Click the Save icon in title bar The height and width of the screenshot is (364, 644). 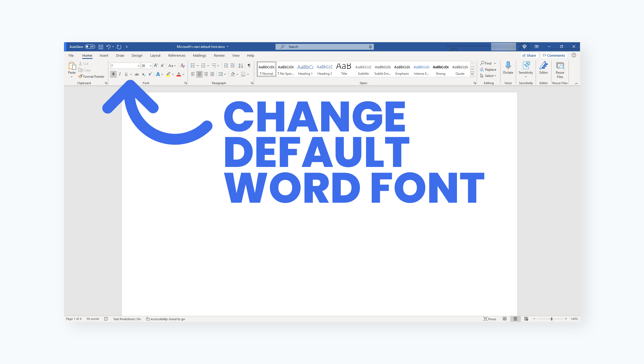pos(101,47)
